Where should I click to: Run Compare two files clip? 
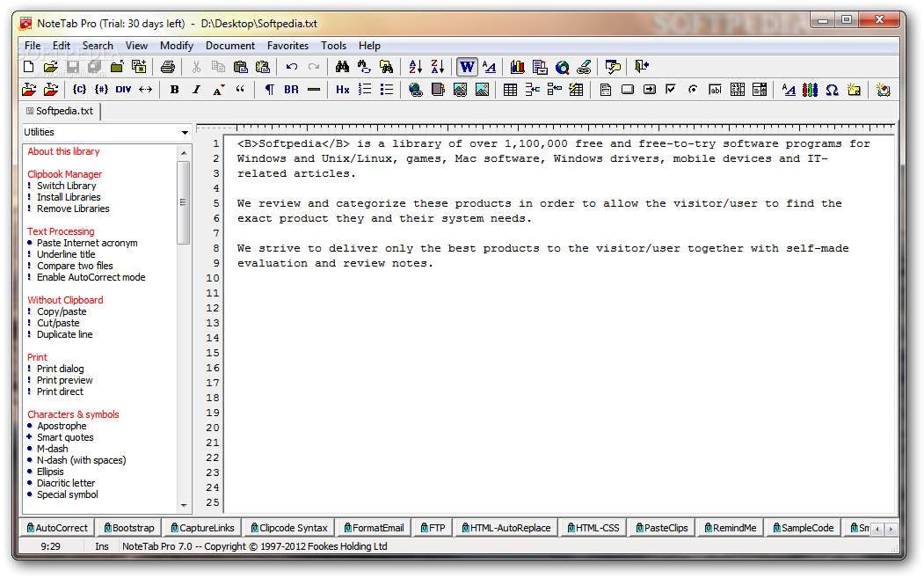(x=75, y=266)
